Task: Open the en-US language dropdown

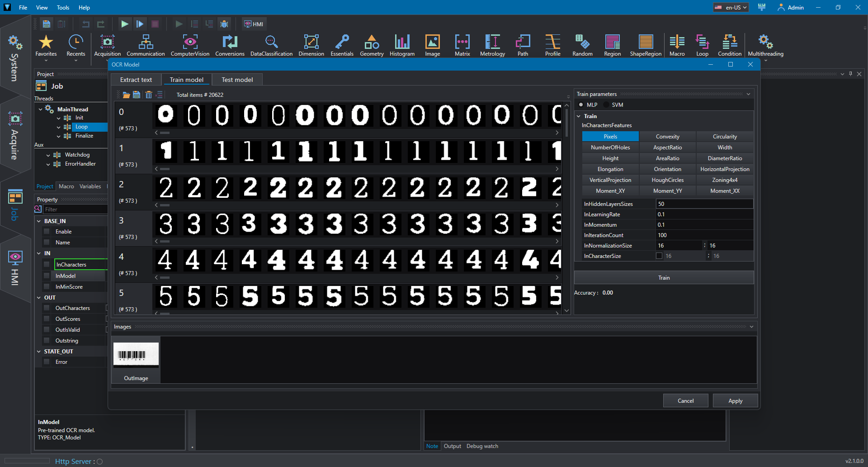Action: coord(731,8)
